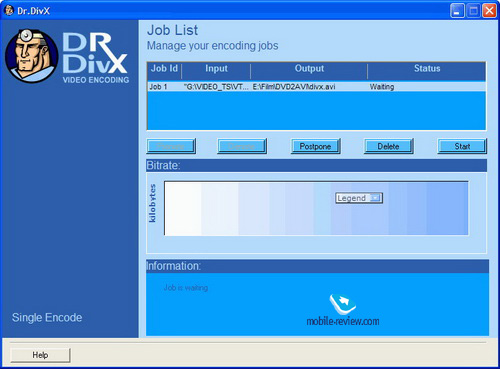Viewport: 500px width, 369px height.
Task: Sort by the Output column header
Action: tap(309, 69)
